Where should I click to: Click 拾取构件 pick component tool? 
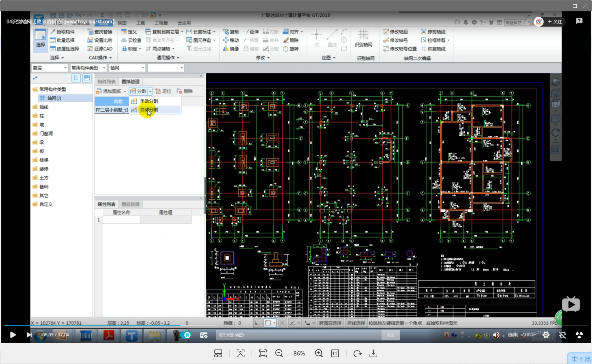pyautogui.click(x=62, y=32)
